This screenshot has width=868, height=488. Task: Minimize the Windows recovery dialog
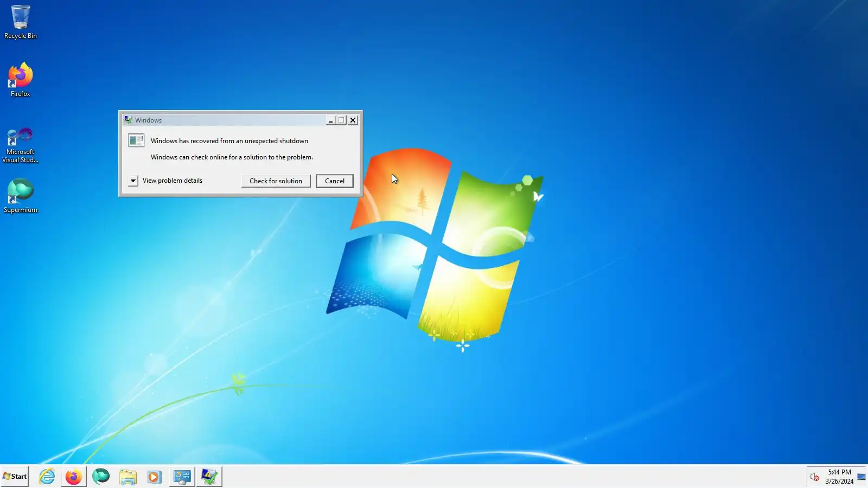click(330, 120)
